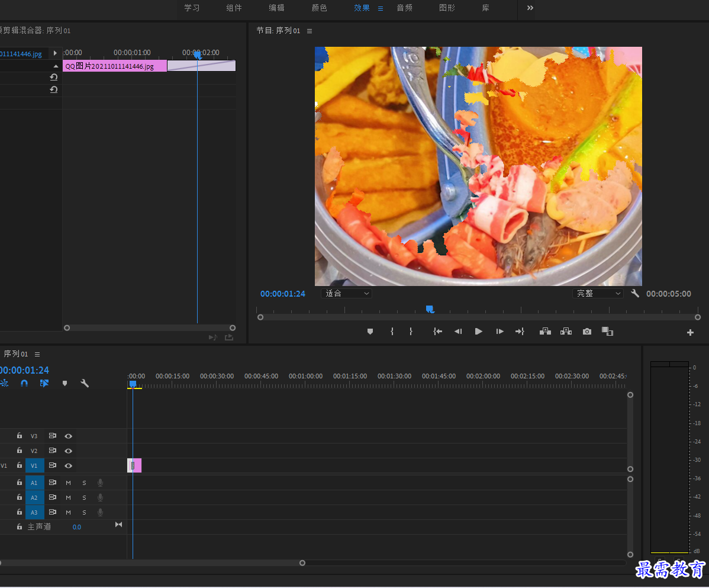Open the button editor plus icon
Image resolution: width=709 pixels, height=588 pixels.
[690, 332]
